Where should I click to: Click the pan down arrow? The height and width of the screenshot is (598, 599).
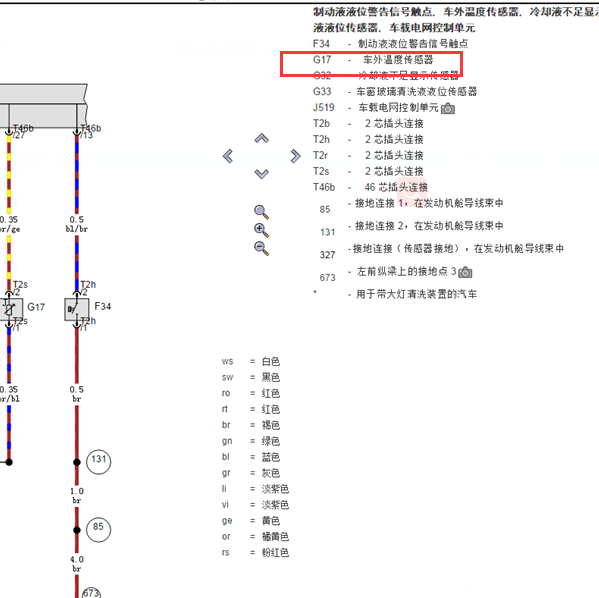tap(262, 174)
